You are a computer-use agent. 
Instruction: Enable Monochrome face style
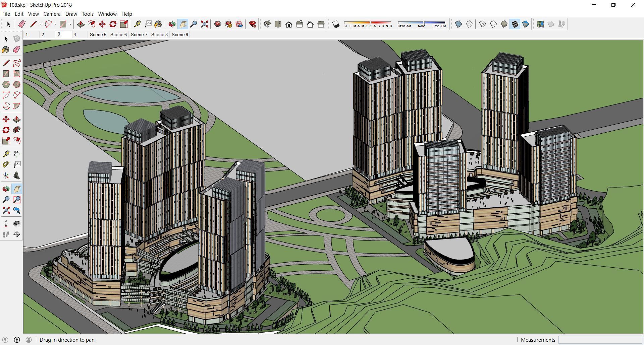tap(526, 24)
